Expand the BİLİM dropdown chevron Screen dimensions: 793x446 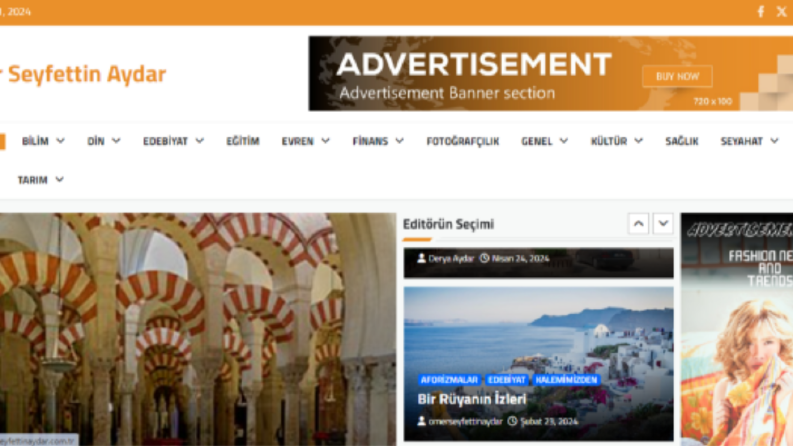click(60, 141)
